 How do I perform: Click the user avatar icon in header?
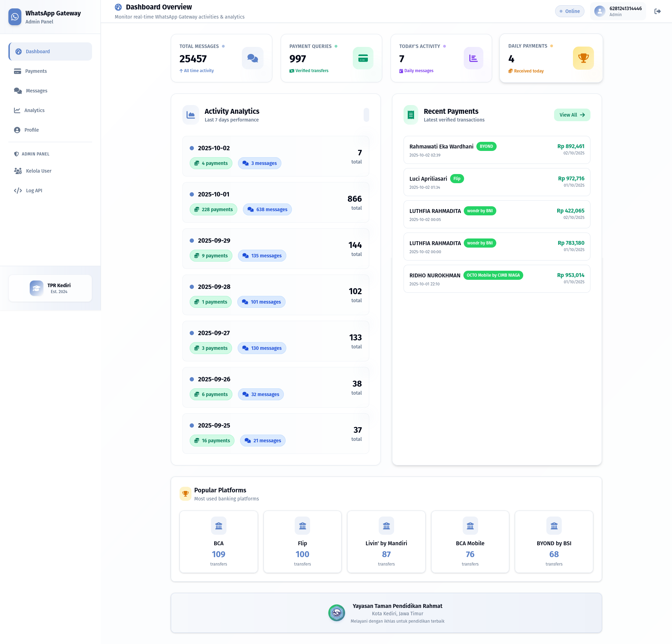tap(600, 11)
